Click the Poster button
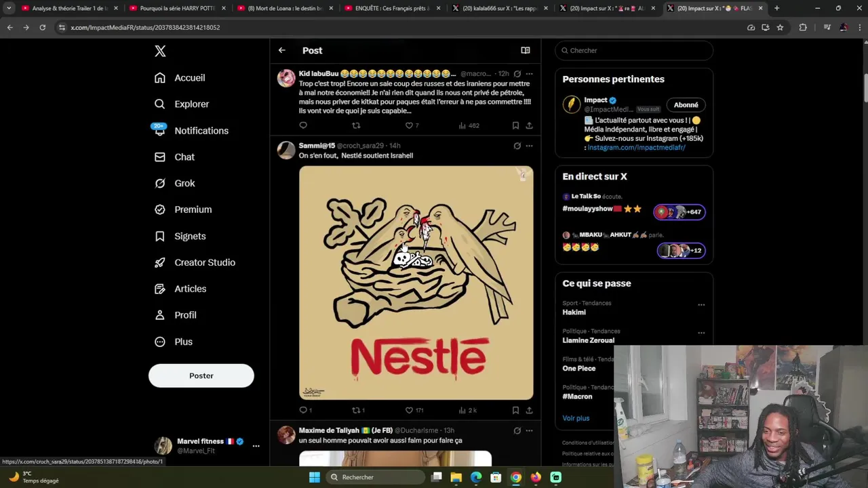The image size is (868, 488). pyautogui.click(x=201, y=375)
